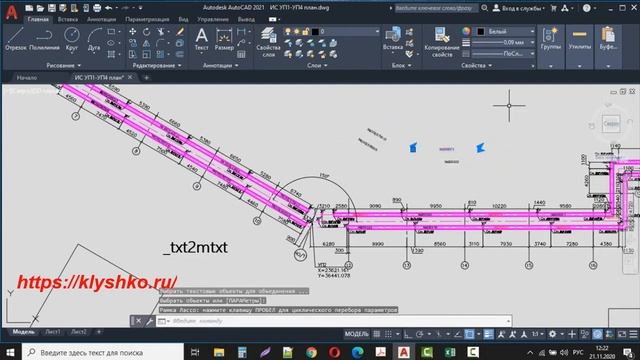Click the Scale tool icon

click(147, 54)
